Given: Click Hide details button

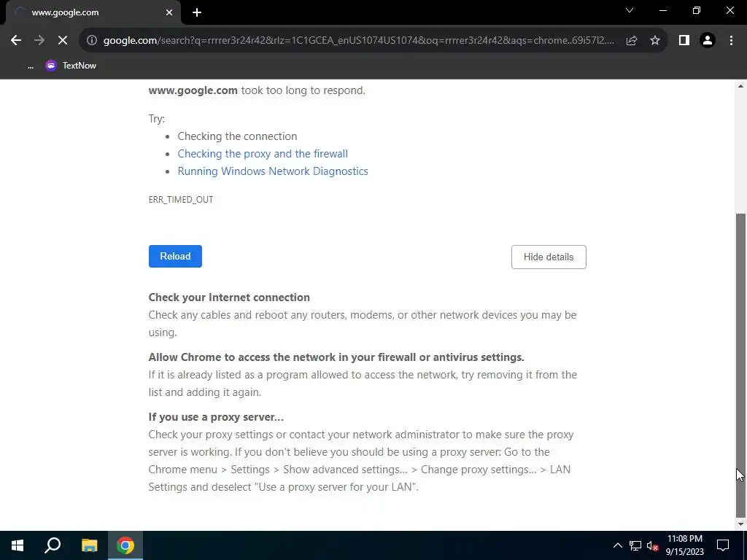Looking at the screenshot, I should point(549,257).
